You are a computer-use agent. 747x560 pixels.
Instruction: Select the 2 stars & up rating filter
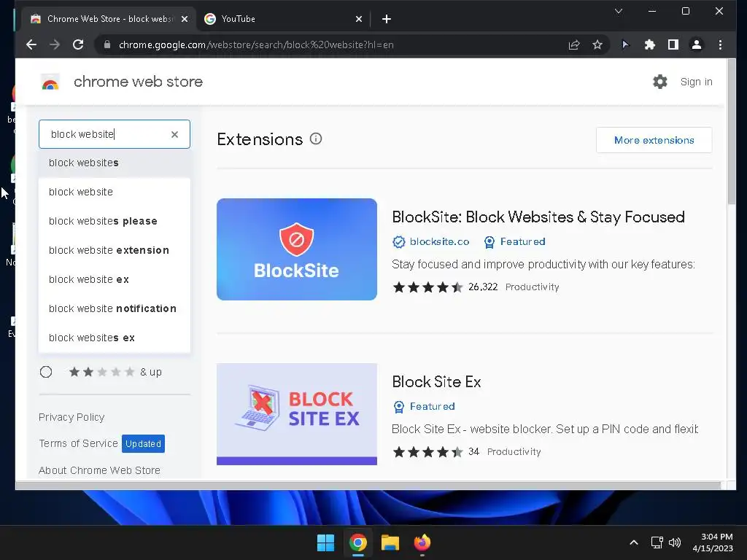[46, 372]
